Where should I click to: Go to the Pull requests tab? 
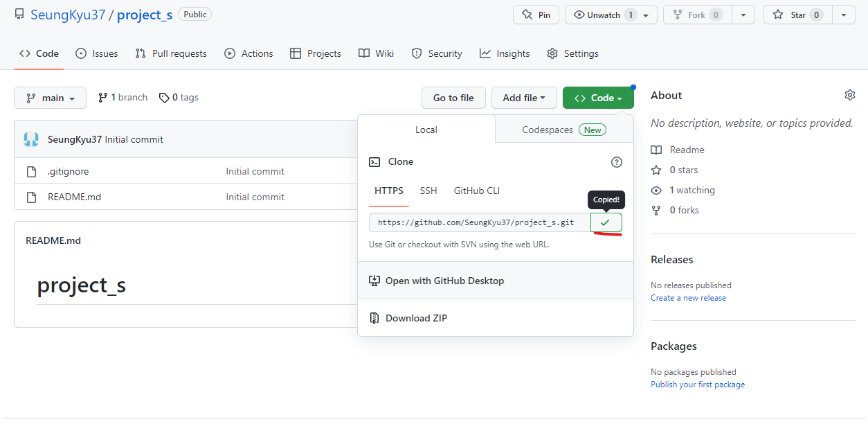pyautogui.click(x=171, y=53)
